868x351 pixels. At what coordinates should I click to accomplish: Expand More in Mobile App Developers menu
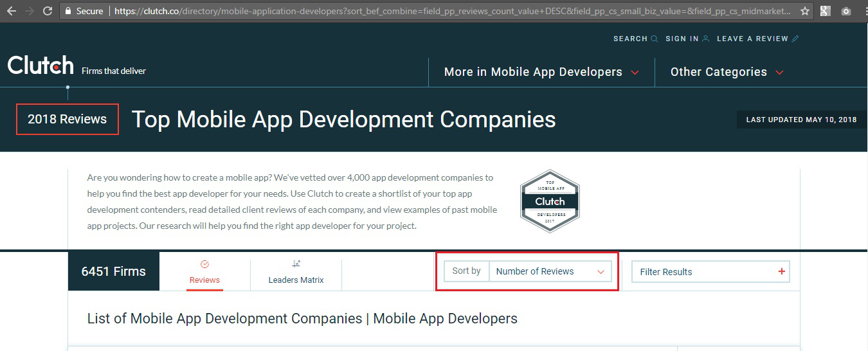pyautogui.click(x=541, y=72)
